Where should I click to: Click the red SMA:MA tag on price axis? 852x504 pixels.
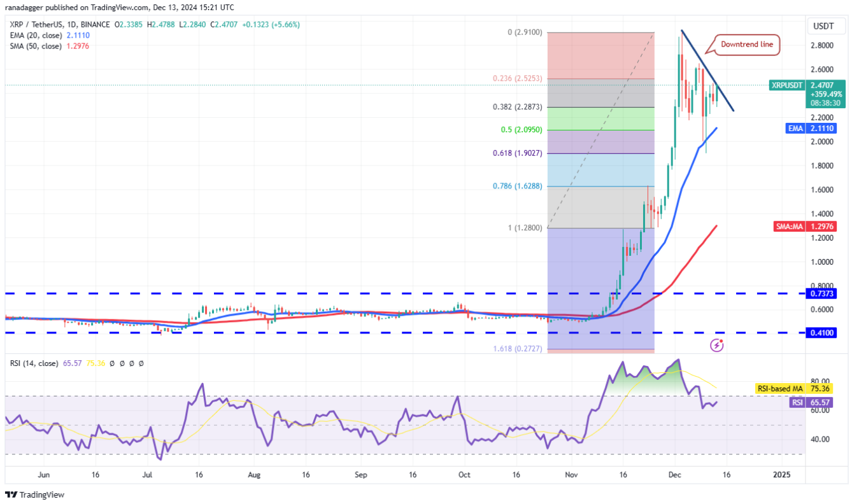[788, 226]
